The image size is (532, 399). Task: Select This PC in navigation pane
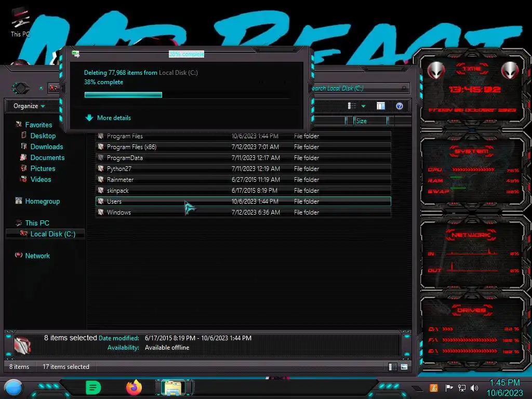point(37,223)
